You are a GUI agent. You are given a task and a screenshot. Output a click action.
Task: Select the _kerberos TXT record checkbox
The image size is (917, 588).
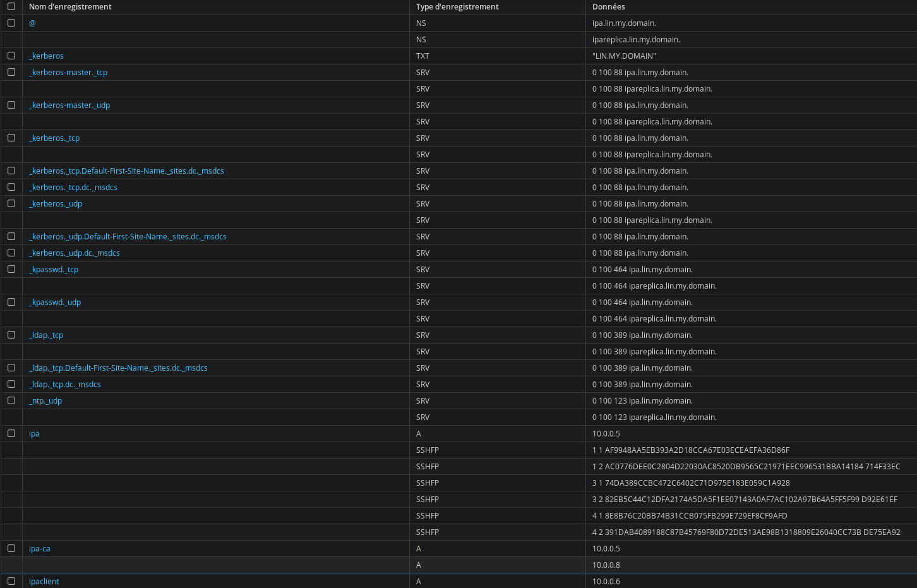click(11, 56)
